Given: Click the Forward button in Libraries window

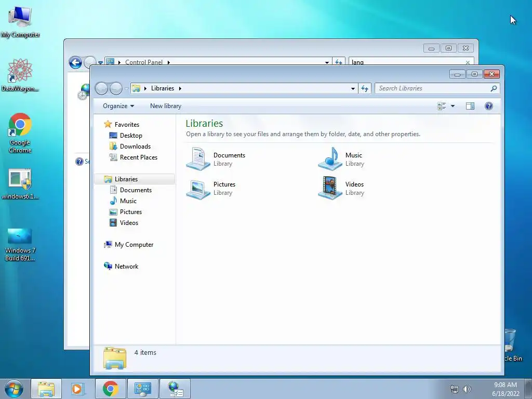Looking at the screenshot, I should pos(116,88).
